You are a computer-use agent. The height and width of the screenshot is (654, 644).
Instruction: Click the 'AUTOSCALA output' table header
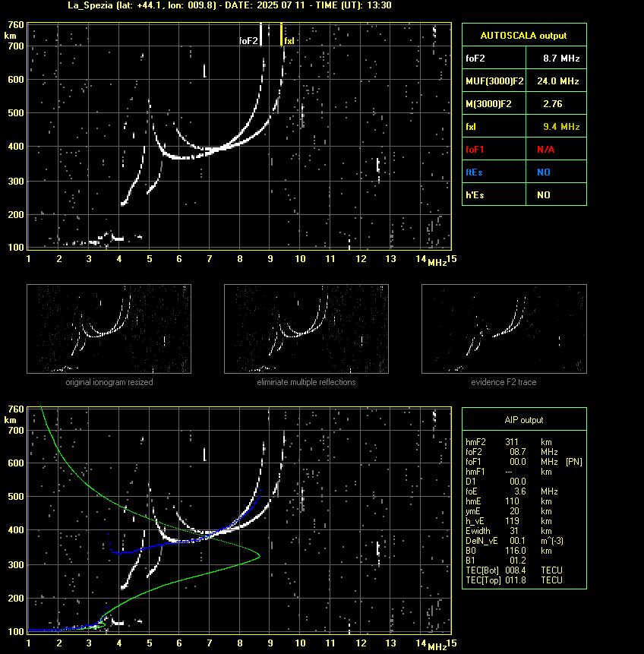point(524,36)
